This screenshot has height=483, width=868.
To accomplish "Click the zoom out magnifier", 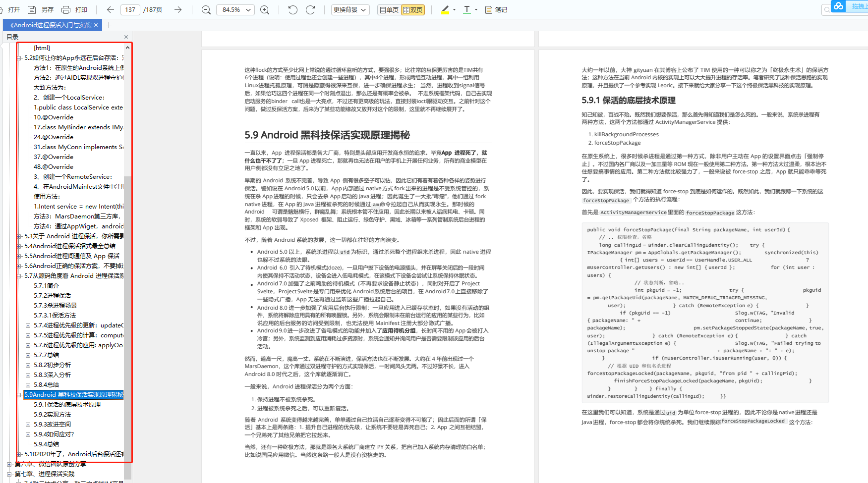I will [x=206, y=9].
